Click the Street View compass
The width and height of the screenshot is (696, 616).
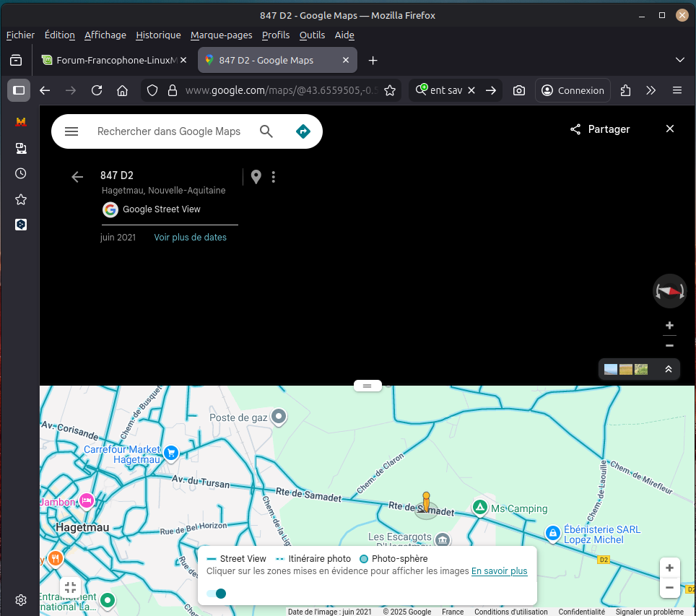tap(669, 291)
